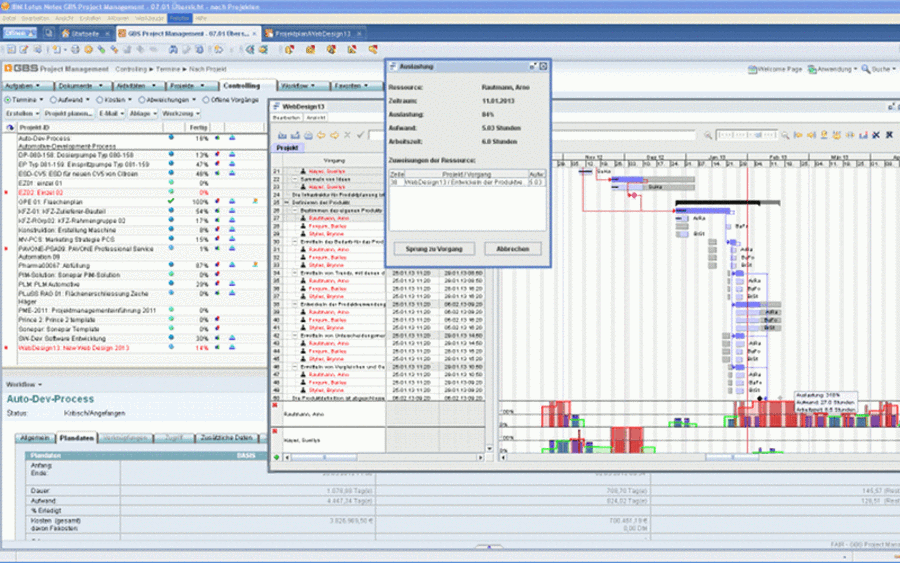
Task: Click the orange circular icon in main toolbar
Action: pyautogui.click(x=88, y=50)
